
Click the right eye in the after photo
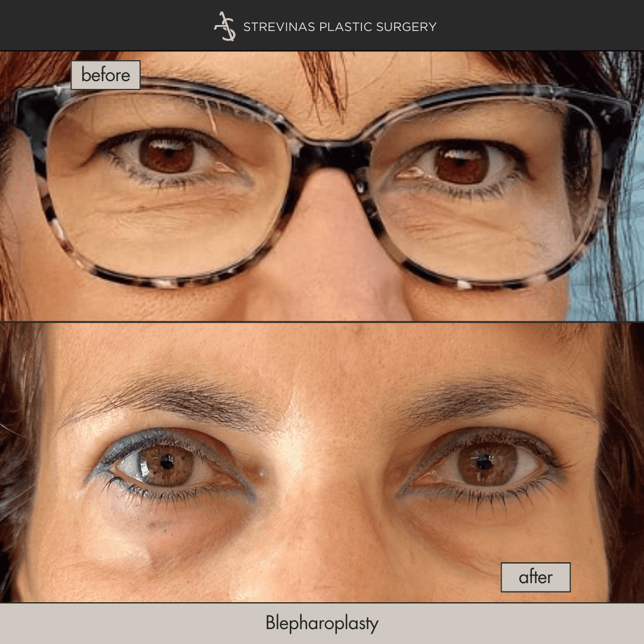(x=480, y=463)
